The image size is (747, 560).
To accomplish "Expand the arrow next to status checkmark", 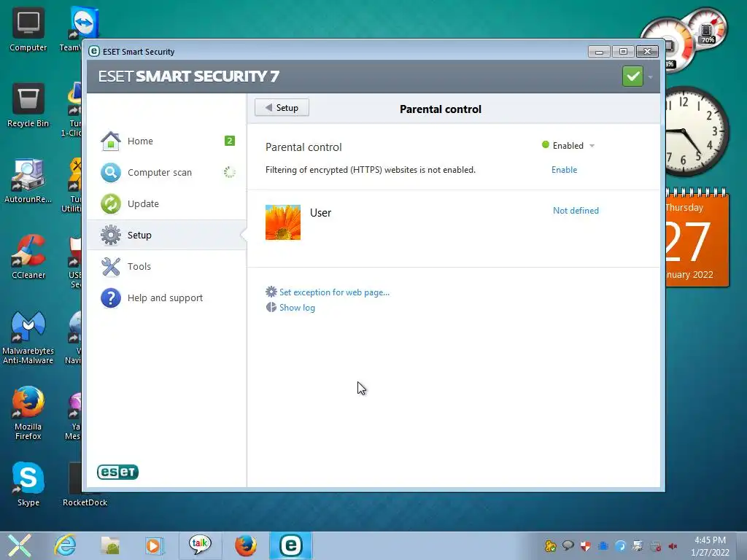I will 650,77.
